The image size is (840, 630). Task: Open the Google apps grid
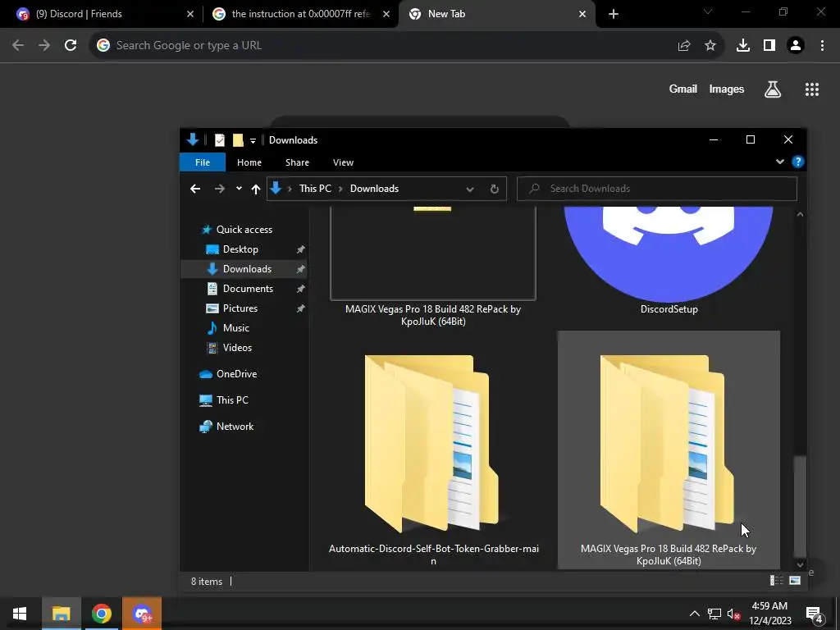click(812, 89)
